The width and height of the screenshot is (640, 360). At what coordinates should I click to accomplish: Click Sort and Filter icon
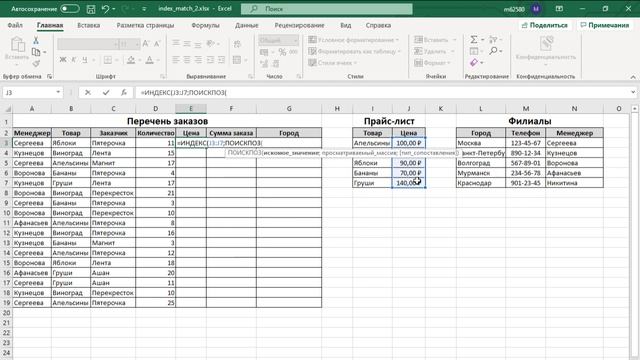click(x=493, y=39)
